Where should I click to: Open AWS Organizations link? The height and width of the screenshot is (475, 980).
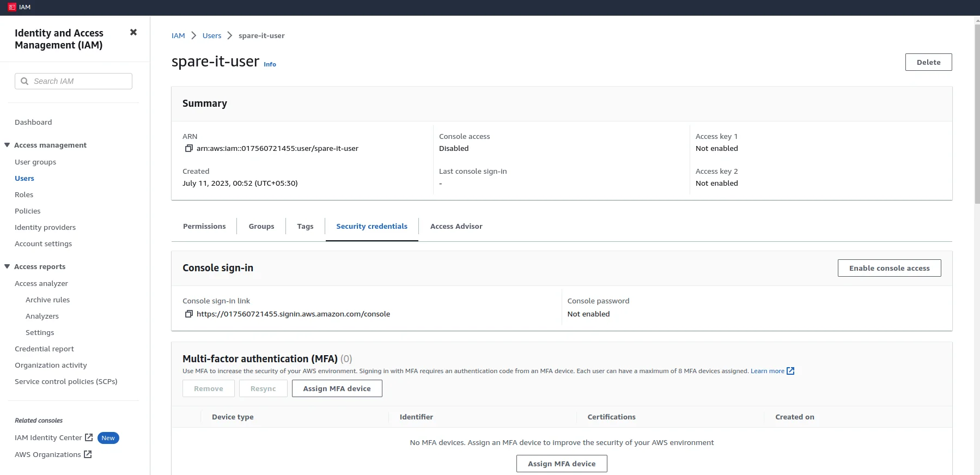pyautogui.click(x=48, y=454)
